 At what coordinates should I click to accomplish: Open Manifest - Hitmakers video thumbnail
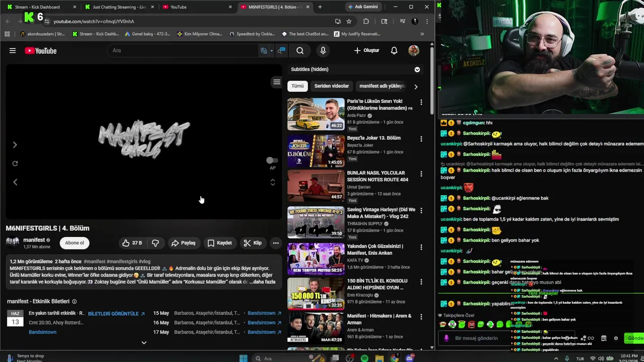316,328
